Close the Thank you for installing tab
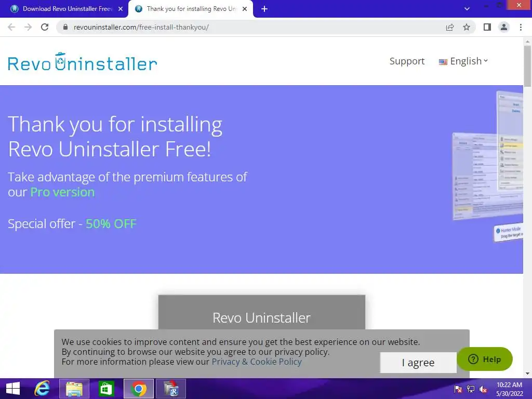This screenshot has height=399, width=532. pos(245,9)
